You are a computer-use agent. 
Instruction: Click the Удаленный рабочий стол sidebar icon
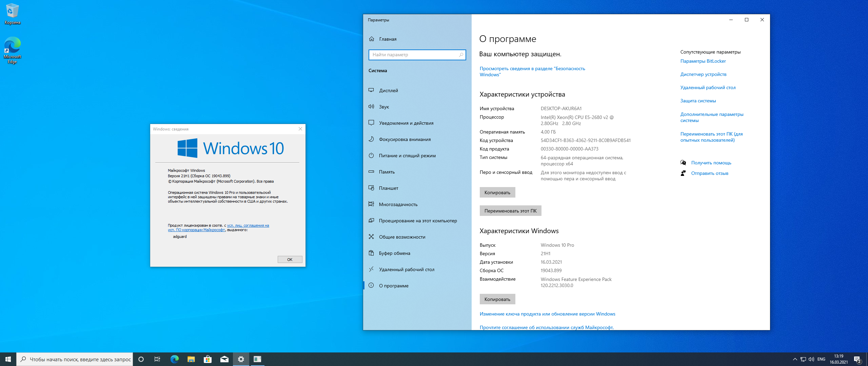point(371,269)
